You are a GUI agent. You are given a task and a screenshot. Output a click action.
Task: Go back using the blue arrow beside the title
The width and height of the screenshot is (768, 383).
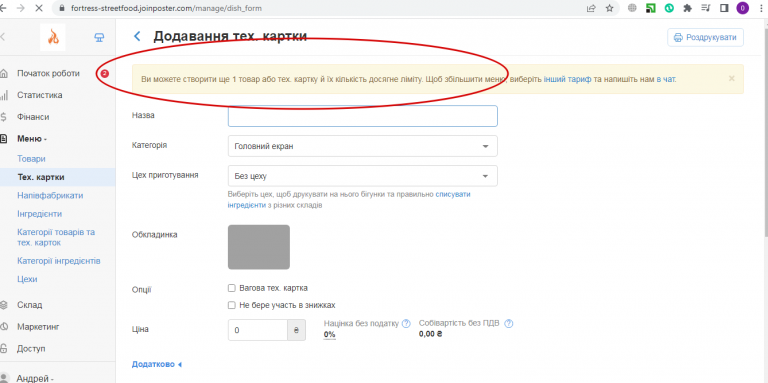click(x=137, y=36)
